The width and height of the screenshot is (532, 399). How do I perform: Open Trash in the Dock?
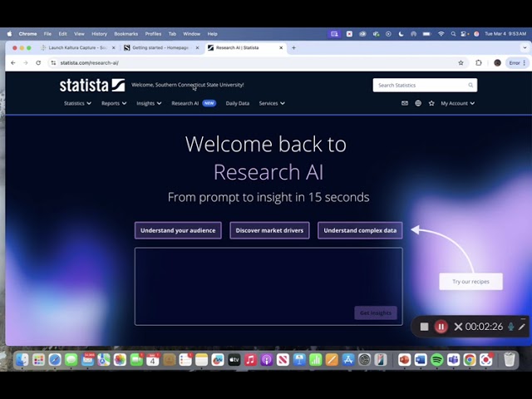tap(509, 360)
